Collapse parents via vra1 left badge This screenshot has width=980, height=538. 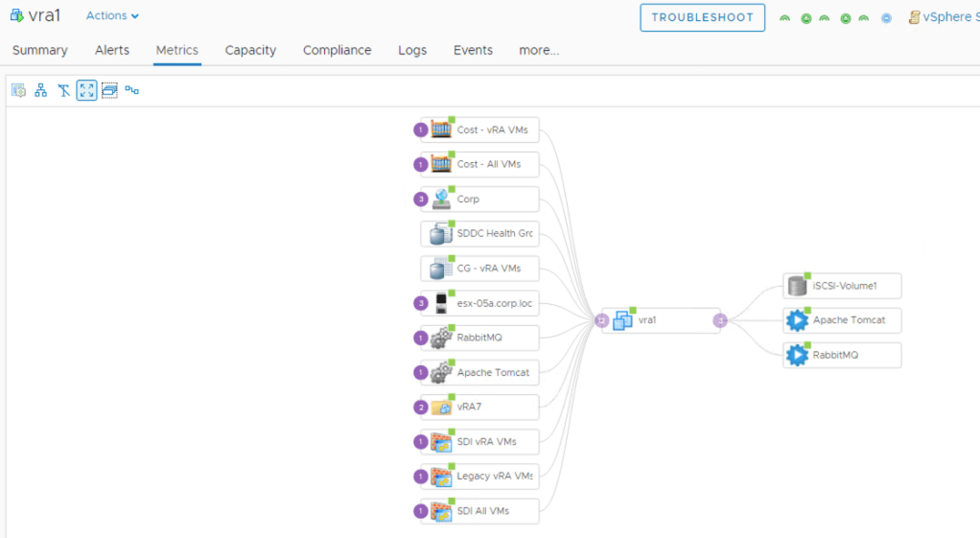pos(601,320)
